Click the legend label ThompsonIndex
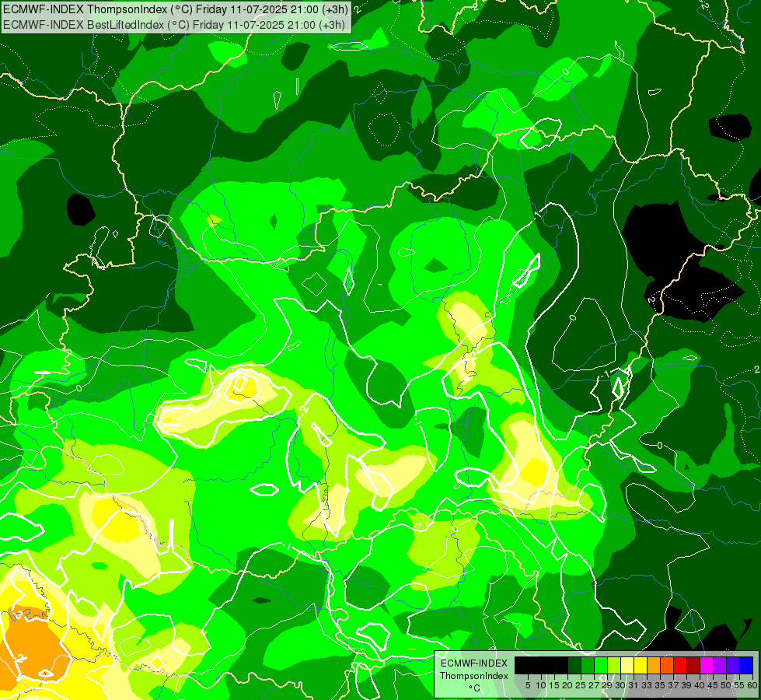Screen dimensions: 761x700 tap(474, 676)
